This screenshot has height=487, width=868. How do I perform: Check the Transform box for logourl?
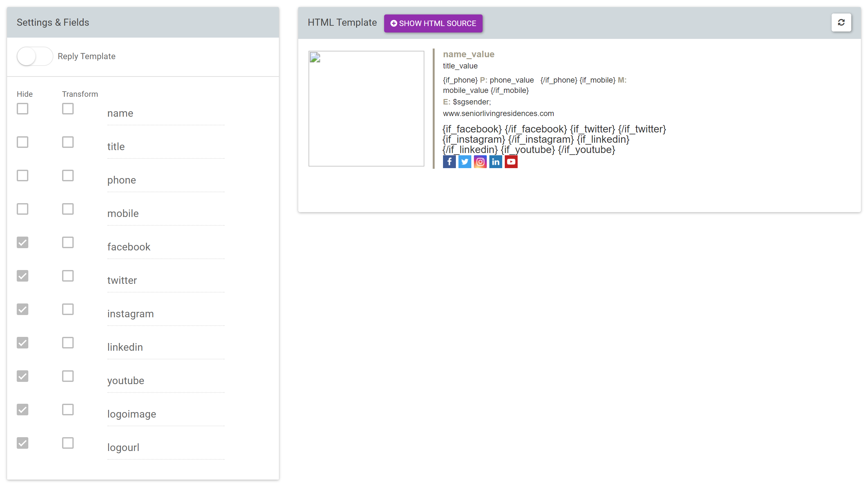[x=68, y=443]
